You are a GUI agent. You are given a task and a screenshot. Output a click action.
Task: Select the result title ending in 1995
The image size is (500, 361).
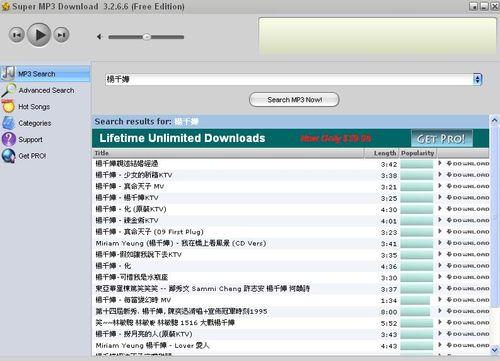[x=181, y=311]
